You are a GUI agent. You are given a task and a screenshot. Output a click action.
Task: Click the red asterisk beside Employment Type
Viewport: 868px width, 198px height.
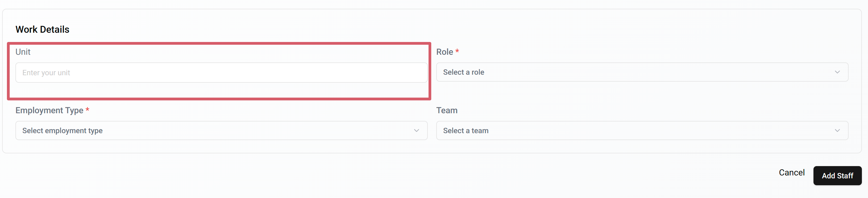click(x=87, y=110)
